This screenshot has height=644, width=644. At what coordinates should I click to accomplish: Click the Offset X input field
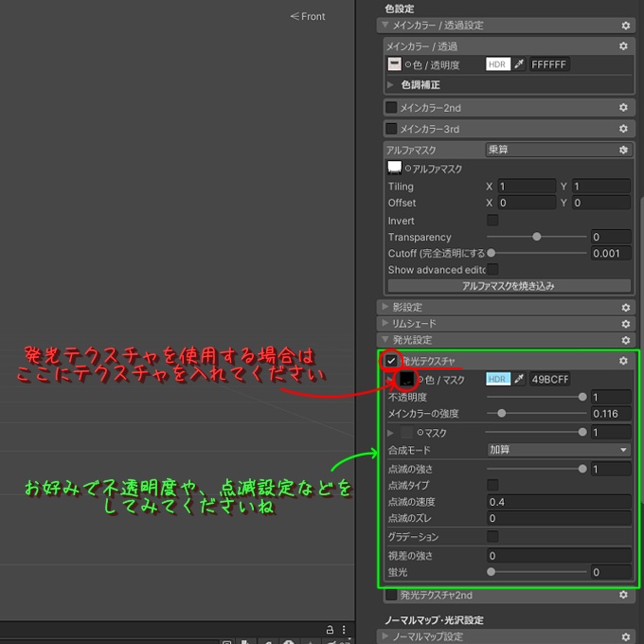(x=527, y=203)
